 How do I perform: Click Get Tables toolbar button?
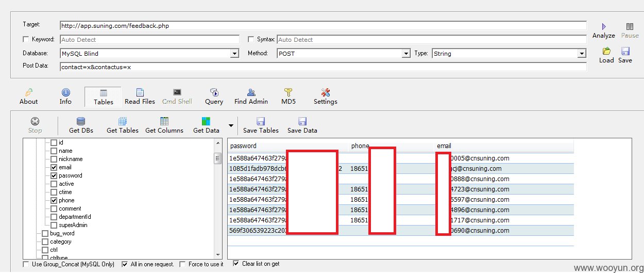tap(123, 125)
